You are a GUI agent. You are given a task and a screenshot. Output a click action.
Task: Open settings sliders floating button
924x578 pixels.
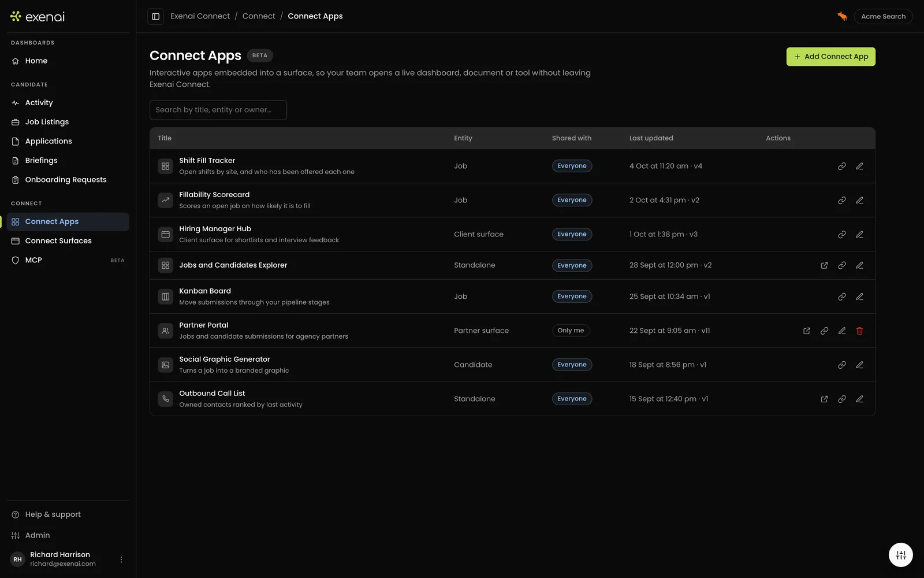point(900,555)
